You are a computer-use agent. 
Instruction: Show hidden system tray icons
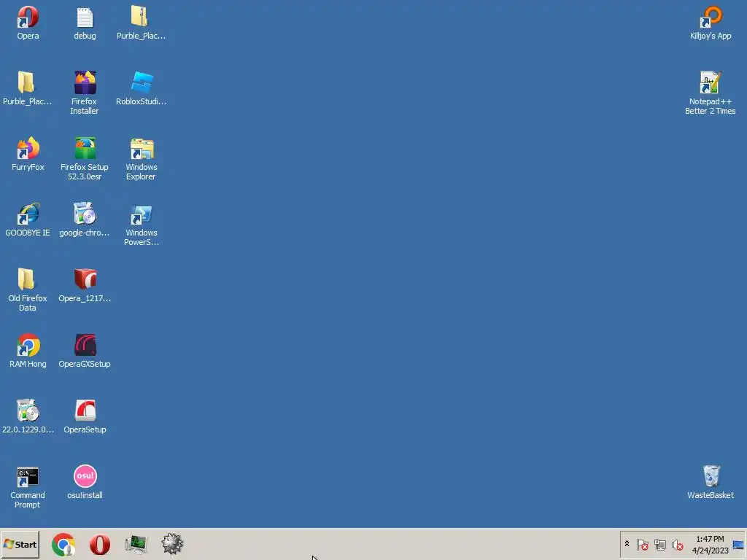point(627,544)
